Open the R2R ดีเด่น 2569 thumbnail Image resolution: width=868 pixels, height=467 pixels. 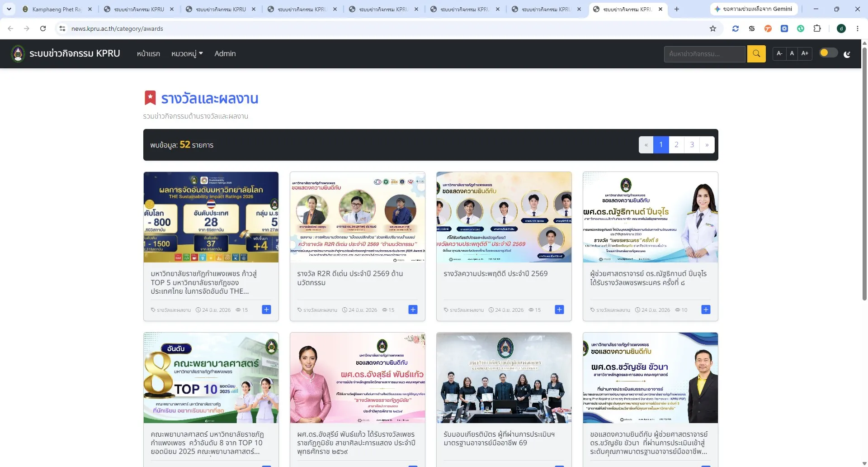tap(358, 217)
